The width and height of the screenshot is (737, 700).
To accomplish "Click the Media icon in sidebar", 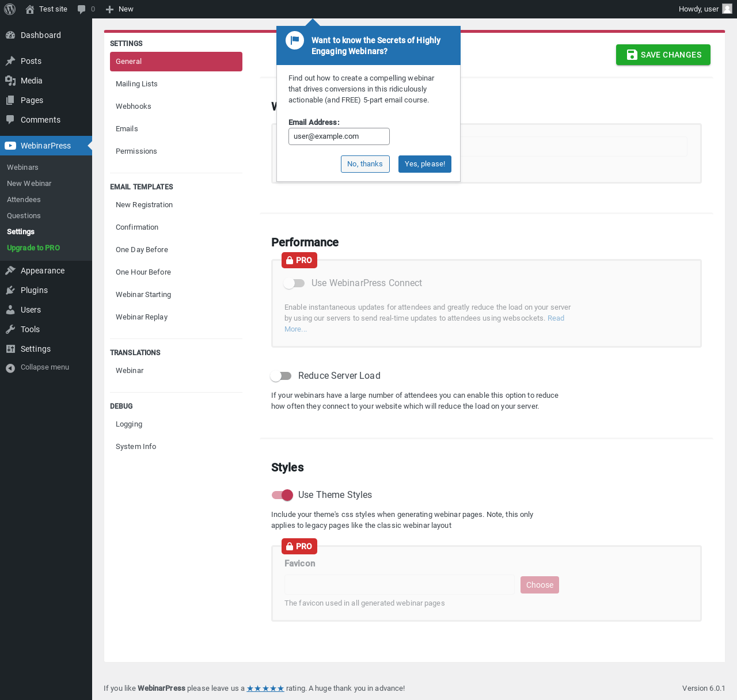I will click(10, 81).
